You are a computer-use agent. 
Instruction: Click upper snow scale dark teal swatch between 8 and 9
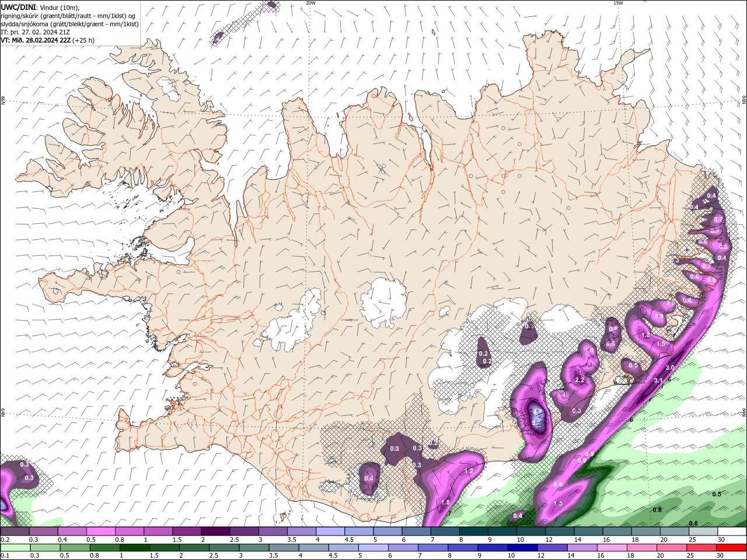point(474,531)
